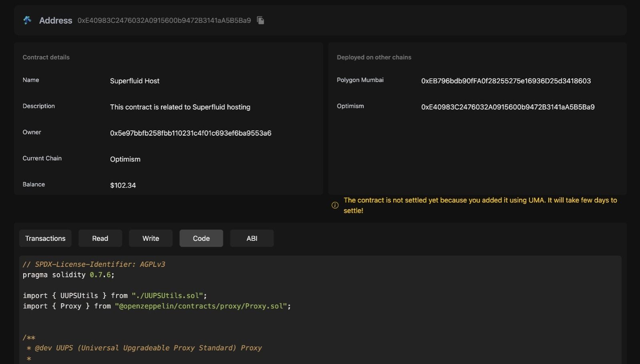640x364 pixels.
Task: Click the Address heading label
Action: tap(56, 20)
